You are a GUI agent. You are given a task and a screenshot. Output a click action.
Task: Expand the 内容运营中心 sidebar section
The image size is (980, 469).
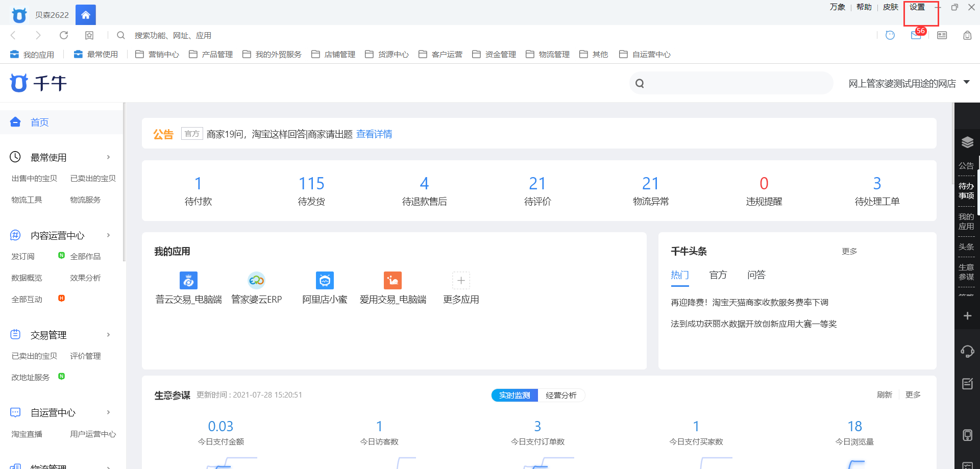[x=108, y=235]
